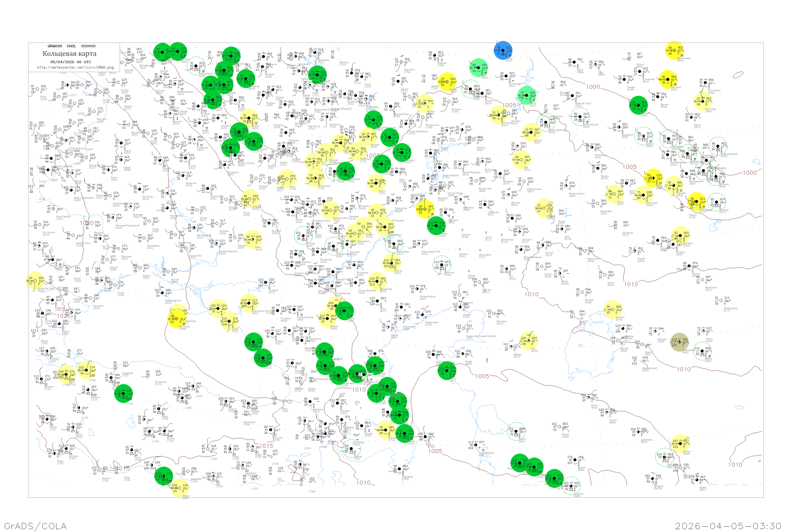Click the 2026-04-05-03:30 timestamp
The height and width of the screenshot is (532, 798).
click(728, 526)
